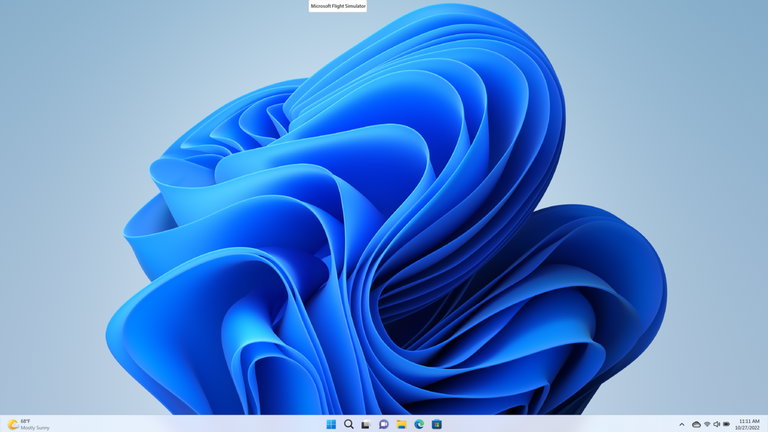Viewport: 768px width, 432px height.
Task: Click the OneDrive cloud tray icon
Action: coord(696,424)
